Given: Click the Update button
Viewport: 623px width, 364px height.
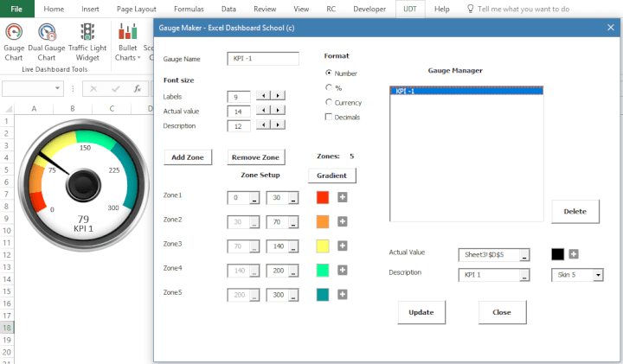Looking at the screenshot, I should click(421, 312).
